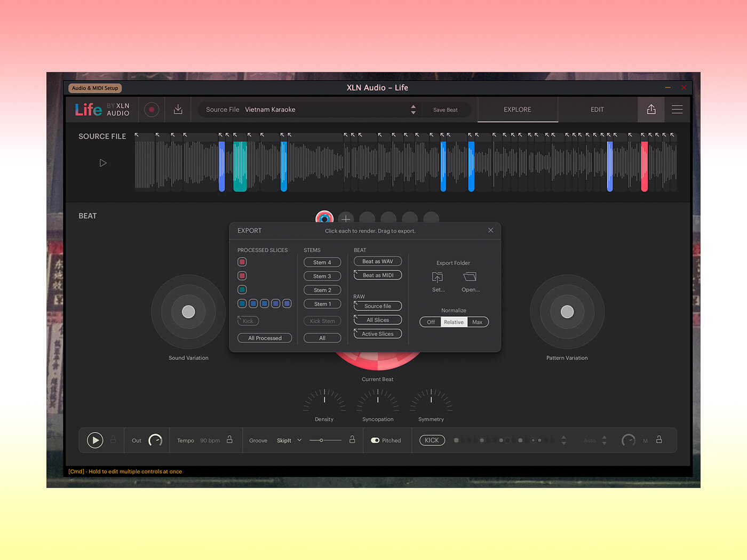Render Stem 3
This screenshot has width=747, height=560.
pos(322,276)
